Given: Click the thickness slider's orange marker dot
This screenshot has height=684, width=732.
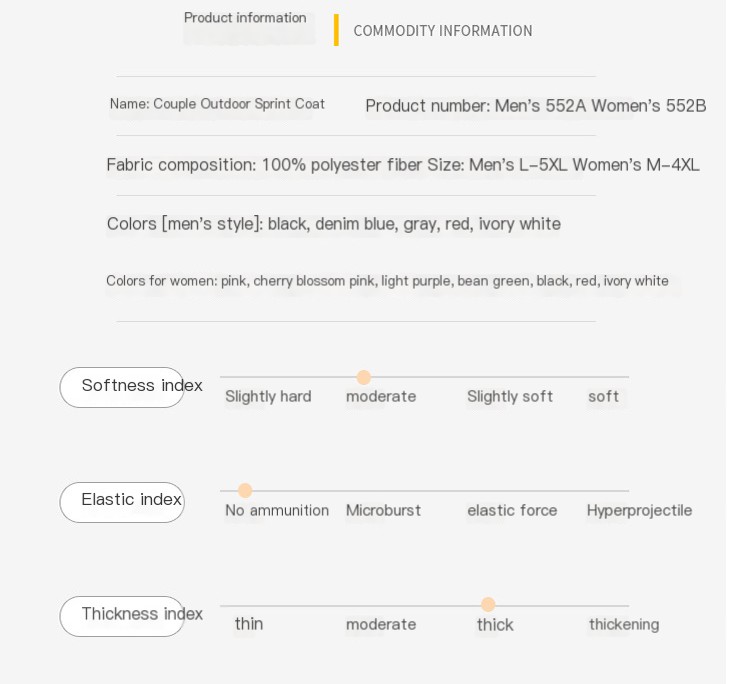Looking at the screenshot, I should click(x=488, y=605).
